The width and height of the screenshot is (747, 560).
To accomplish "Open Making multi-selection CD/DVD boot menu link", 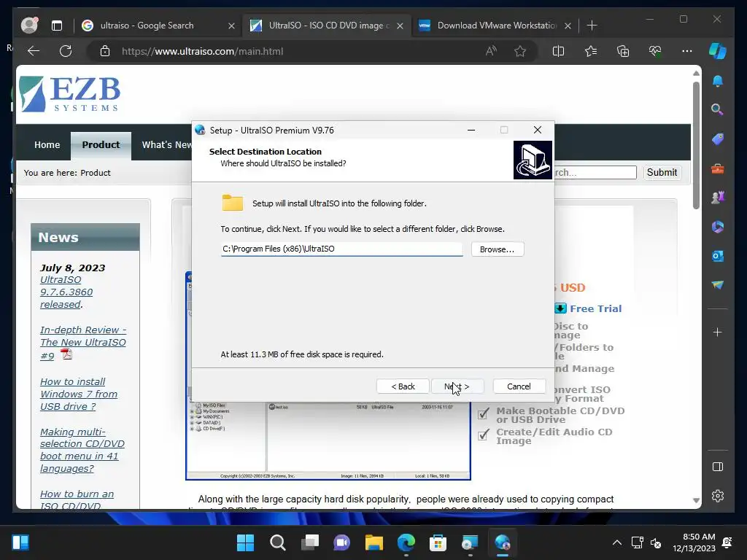I will click(82, 450).
